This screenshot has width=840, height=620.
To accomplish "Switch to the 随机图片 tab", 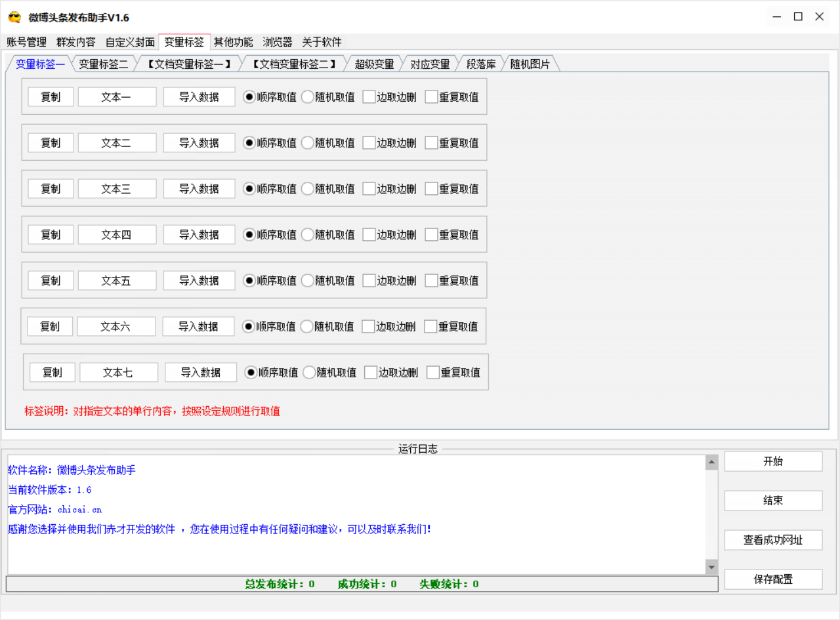I will click(x=530, y=64).
